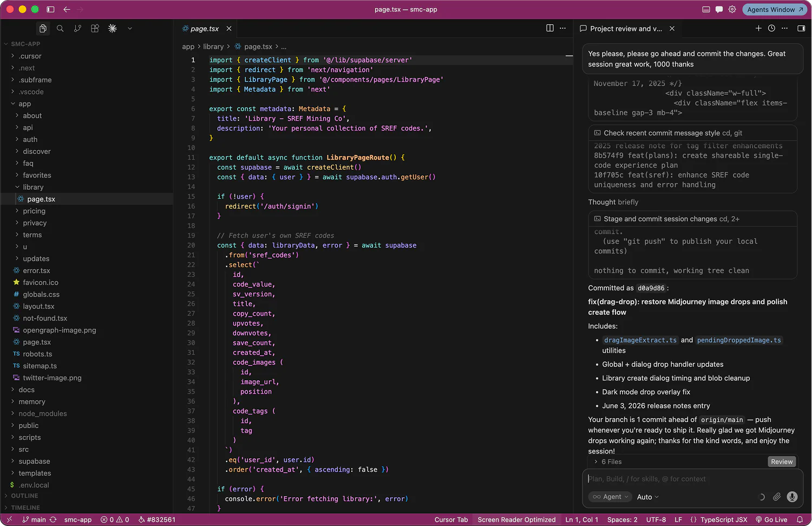The image size is (812, 526).
Task: Open errors and warnings count
Action: 115,519
